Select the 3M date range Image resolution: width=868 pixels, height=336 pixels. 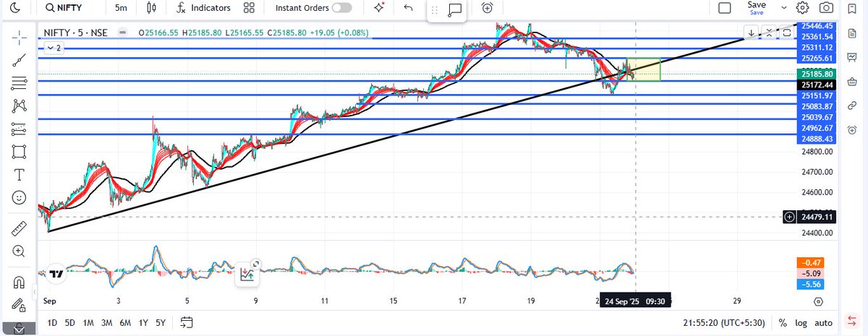[x=107, y=322]
